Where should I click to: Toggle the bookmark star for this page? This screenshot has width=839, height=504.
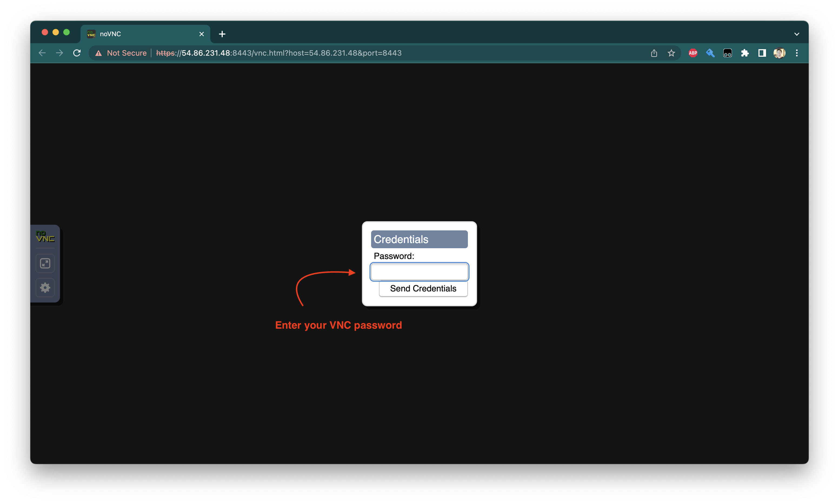[671, 53]
